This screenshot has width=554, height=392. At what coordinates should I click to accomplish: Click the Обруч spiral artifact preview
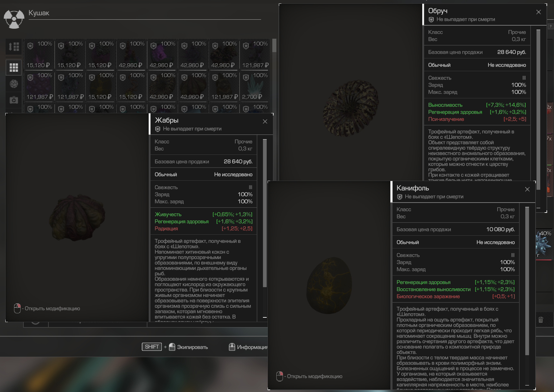point(350,108)
